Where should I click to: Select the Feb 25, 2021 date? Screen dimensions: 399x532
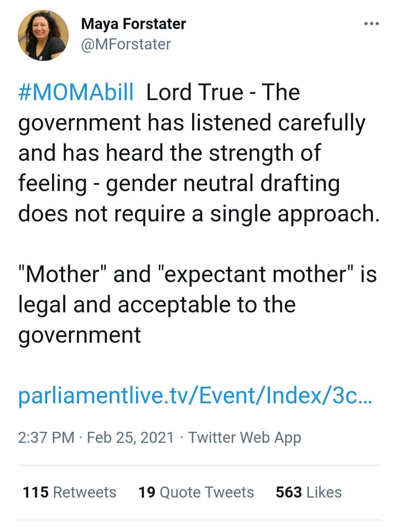pos(130,438)
